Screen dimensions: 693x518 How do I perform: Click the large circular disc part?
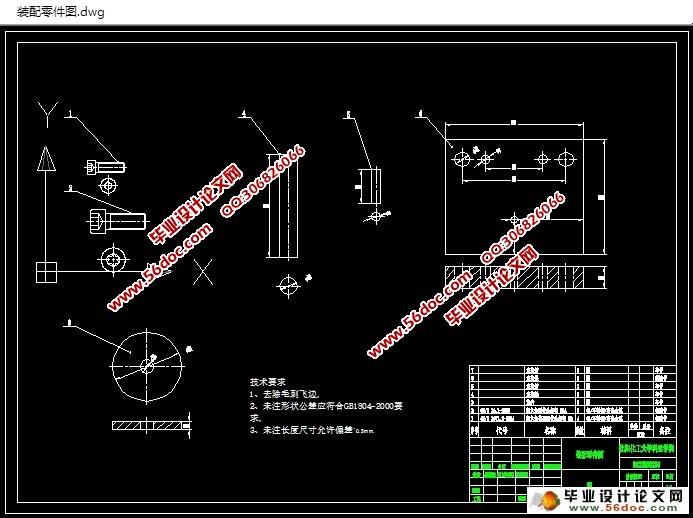(150, 365)
